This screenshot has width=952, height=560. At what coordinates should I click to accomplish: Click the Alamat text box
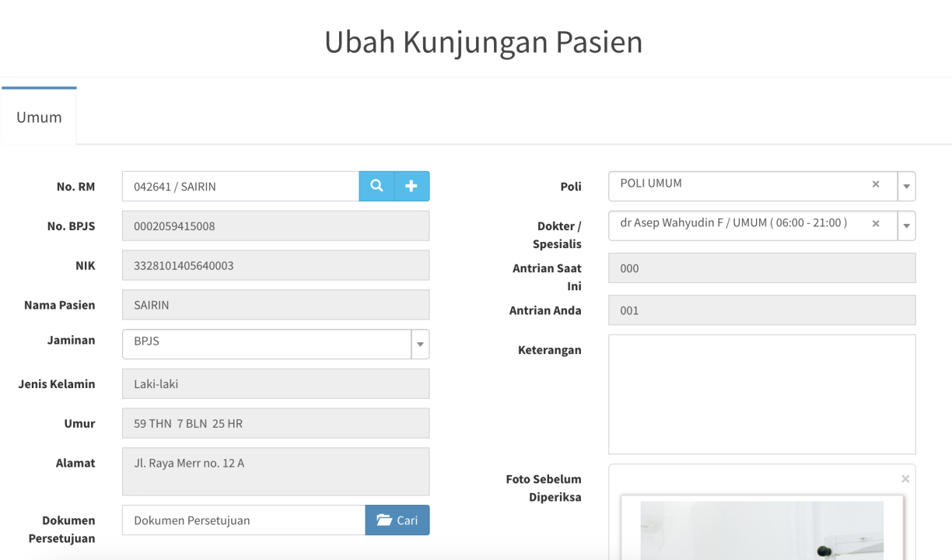275,471
